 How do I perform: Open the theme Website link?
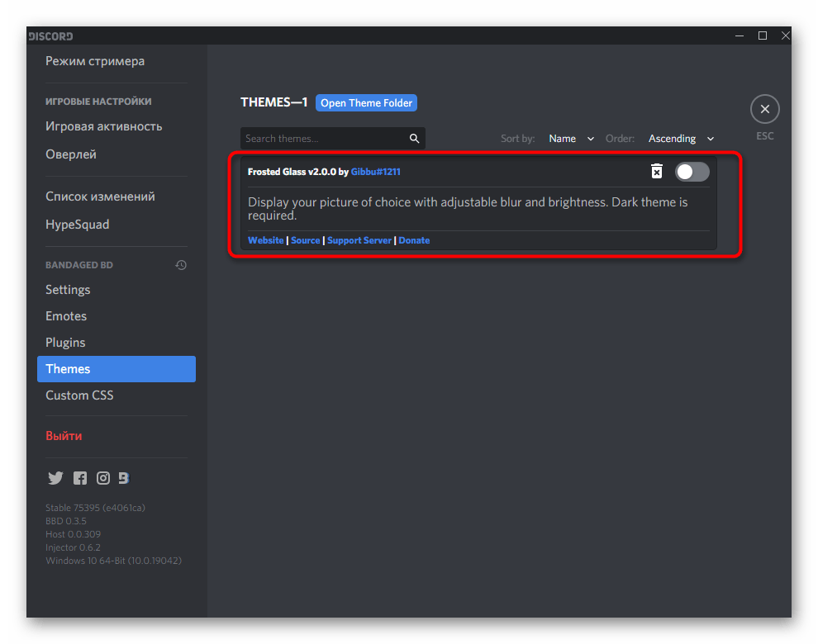[265, 240]
